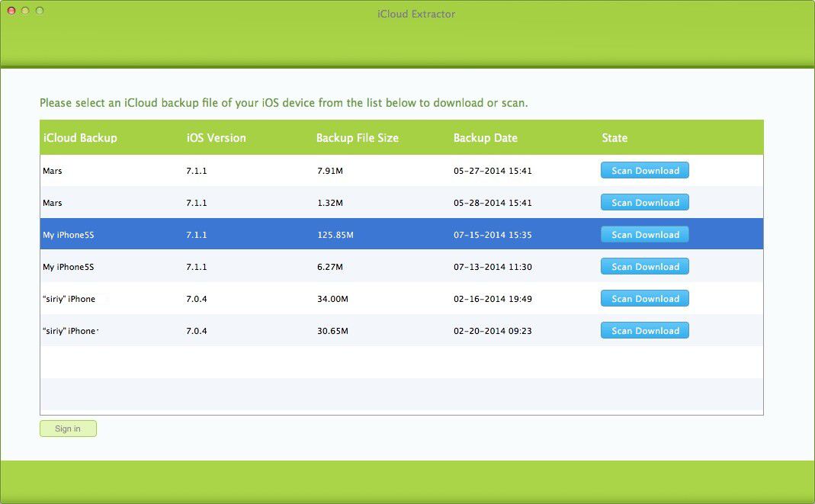Click Scan Download for 34.00M siriy iPhone backup
This screenshot has height=504, width=815.
point(644,299)
